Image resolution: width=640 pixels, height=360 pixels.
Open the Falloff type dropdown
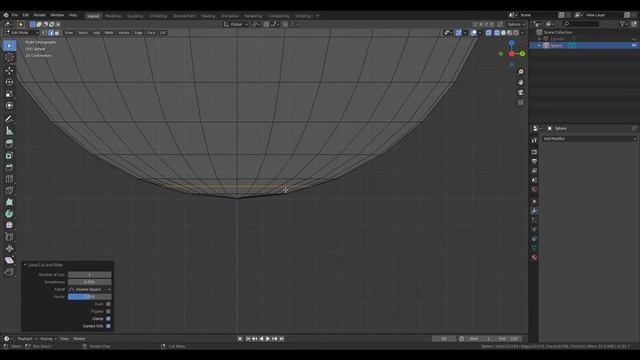(89, 289)
